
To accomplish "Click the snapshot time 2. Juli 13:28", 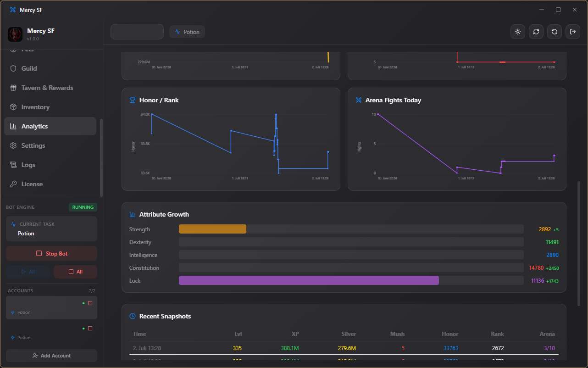I will click(x=147, y=348).
